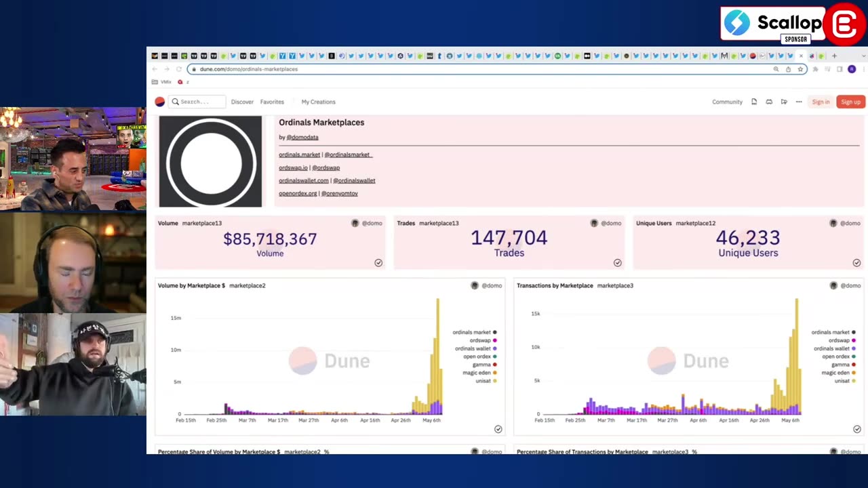Screen dimensions: 868x488
Task: Click the checkmark on Volume by Marketplace chart
Action: [498, 429]
